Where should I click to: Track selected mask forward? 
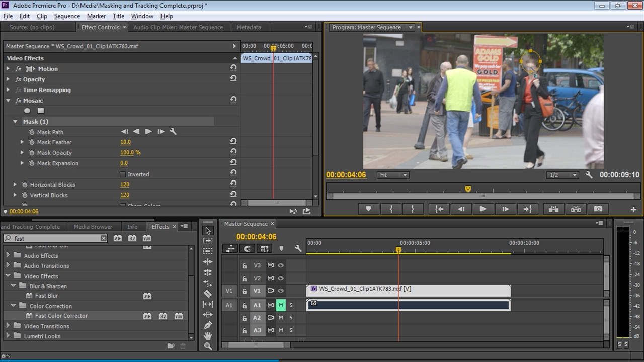[148, 132]
